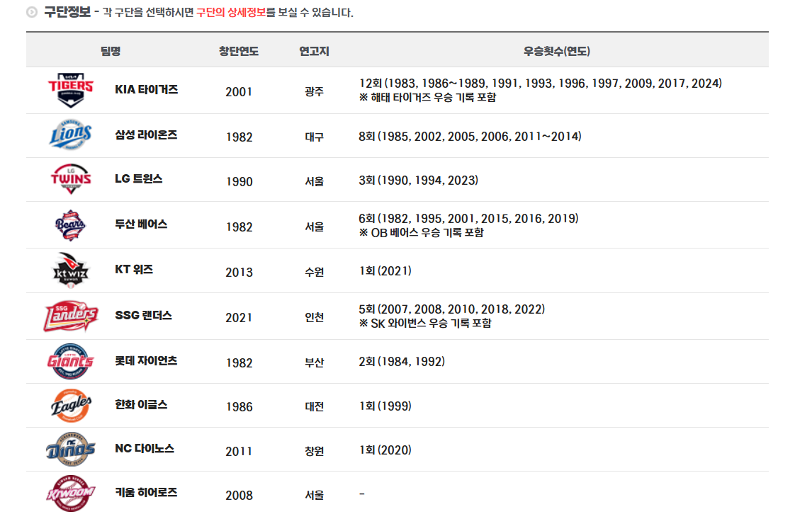812x514 pixels.
Task: Click the OB 베어스 우승 기록 포함 note
Action: (421, 233)
